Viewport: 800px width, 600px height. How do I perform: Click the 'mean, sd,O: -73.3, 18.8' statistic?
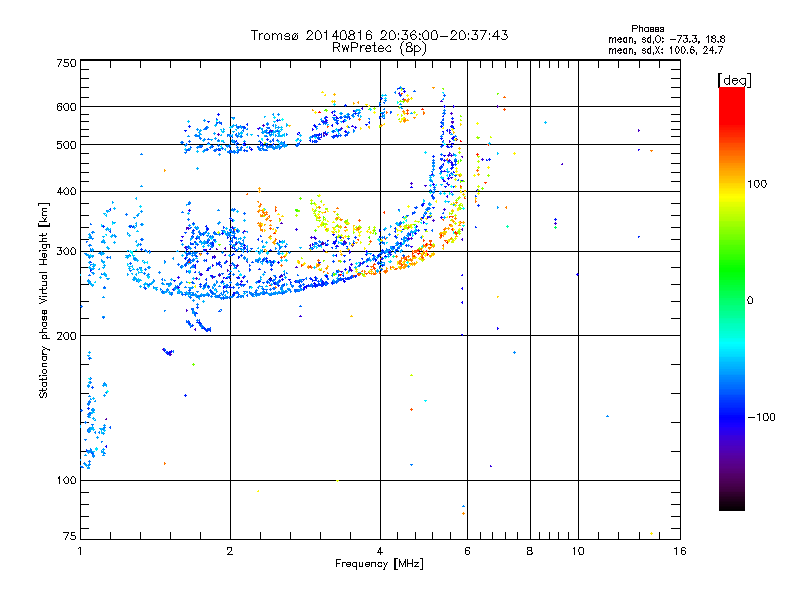[x=666, y=39]
